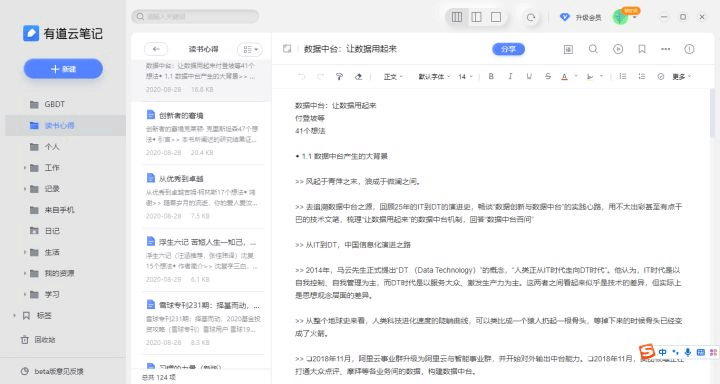Open the note 从优秀到卓越
The width and height of the screenshot is (720, 384).
coord(202,197)
